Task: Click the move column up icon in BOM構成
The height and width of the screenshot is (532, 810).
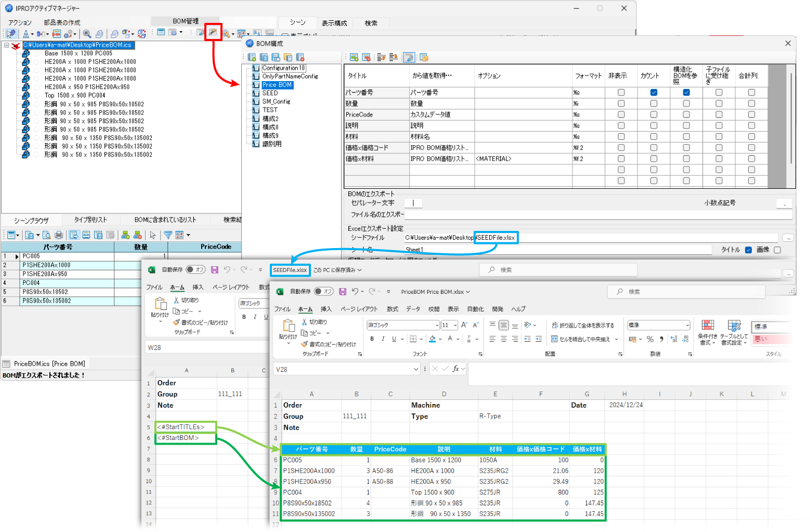Action: pos(382,57)
